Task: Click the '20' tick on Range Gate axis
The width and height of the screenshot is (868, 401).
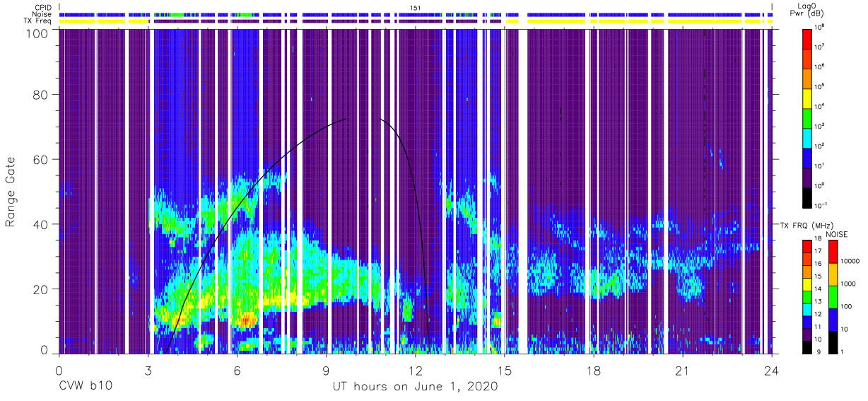Action: [41, 290]
